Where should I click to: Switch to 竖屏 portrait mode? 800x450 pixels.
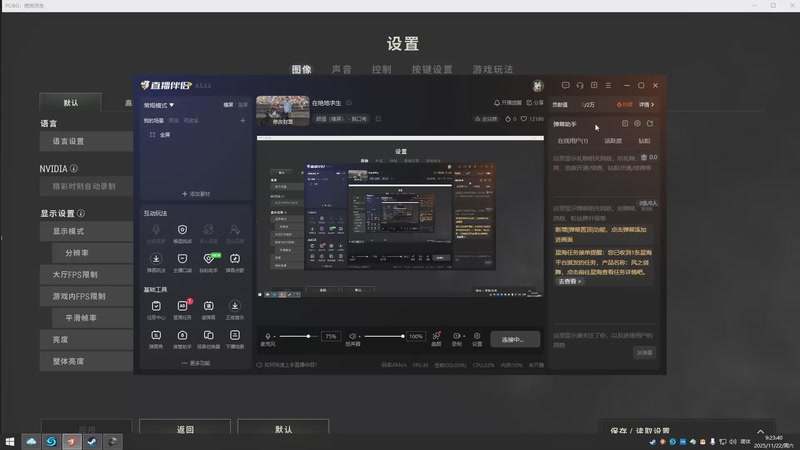pyautogui.click(x=243, y=105)
